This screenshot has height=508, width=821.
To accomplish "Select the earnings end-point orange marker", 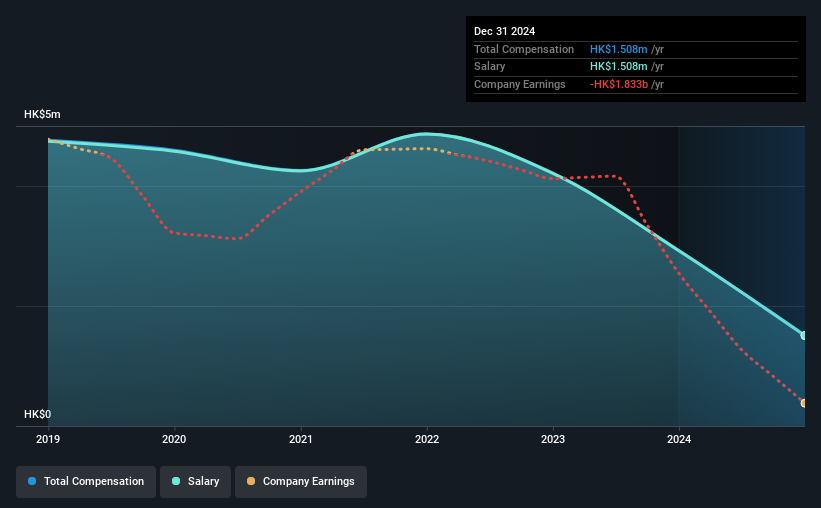I will pos(804,403).
